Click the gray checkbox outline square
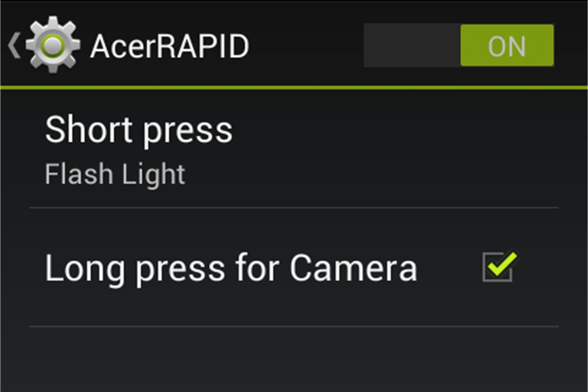The width and height of the screenshot is (588, 392). pyautogui.click(x=497, y=267)
